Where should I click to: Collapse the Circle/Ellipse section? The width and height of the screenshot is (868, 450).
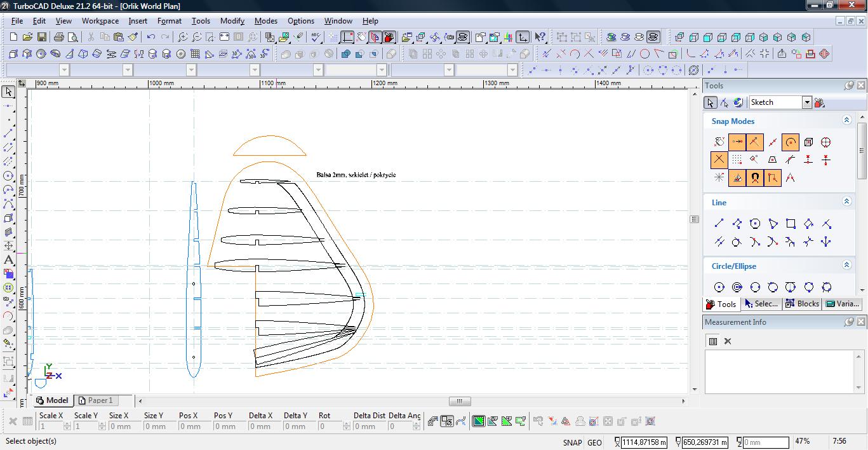846,265
